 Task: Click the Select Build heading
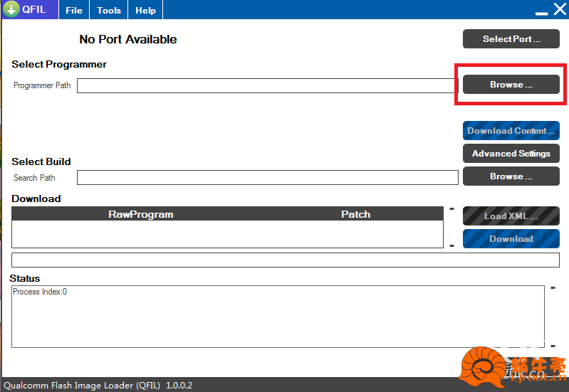point(41,161)
